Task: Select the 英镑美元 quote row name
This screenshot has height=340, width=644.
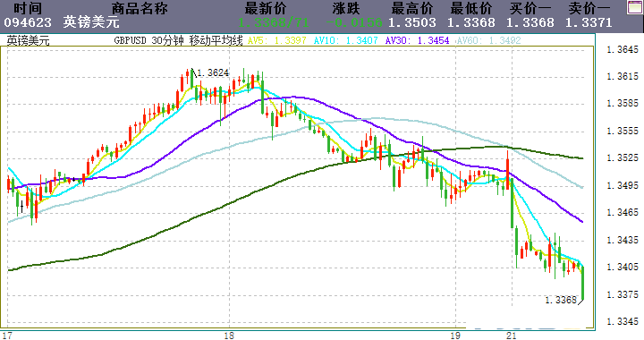Action: click(91, 22)
